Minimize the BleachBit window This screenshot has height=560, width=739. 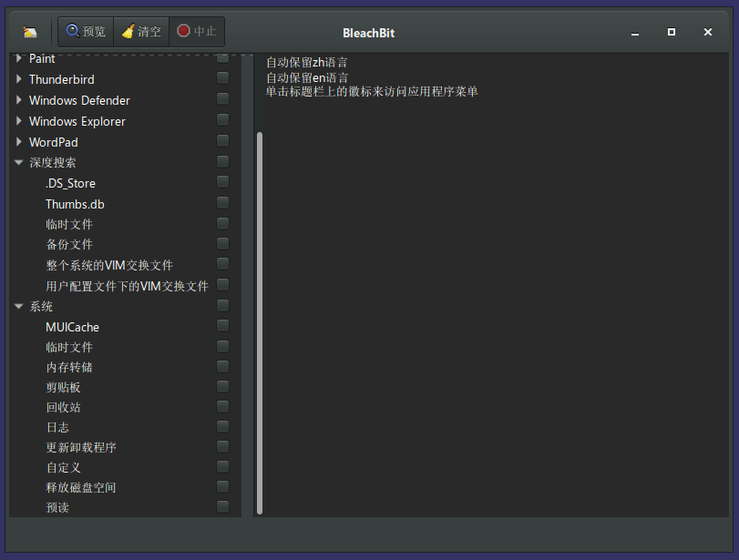click(x=635, y=33)
